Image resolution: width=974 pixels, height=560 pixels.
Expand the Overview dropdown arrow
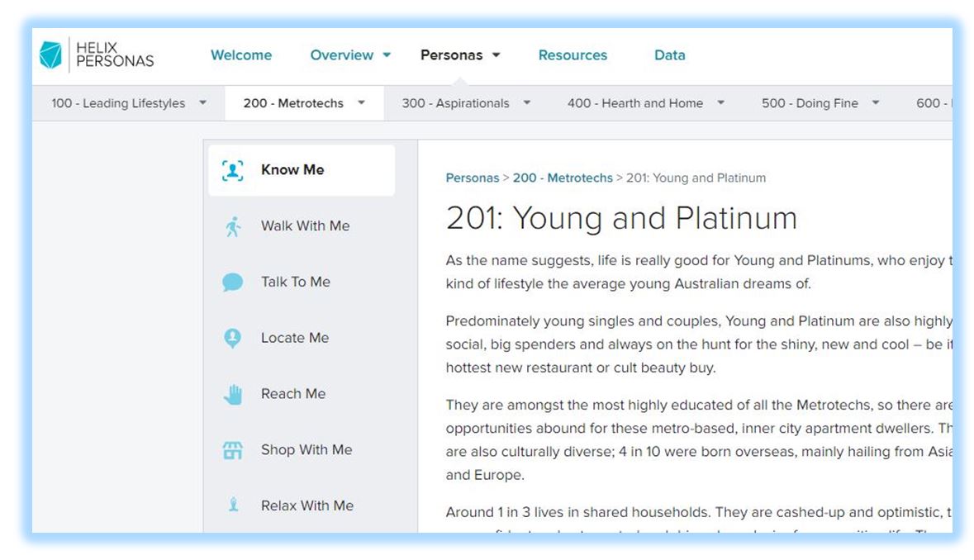pyautogui.click(x=387, y=55)
